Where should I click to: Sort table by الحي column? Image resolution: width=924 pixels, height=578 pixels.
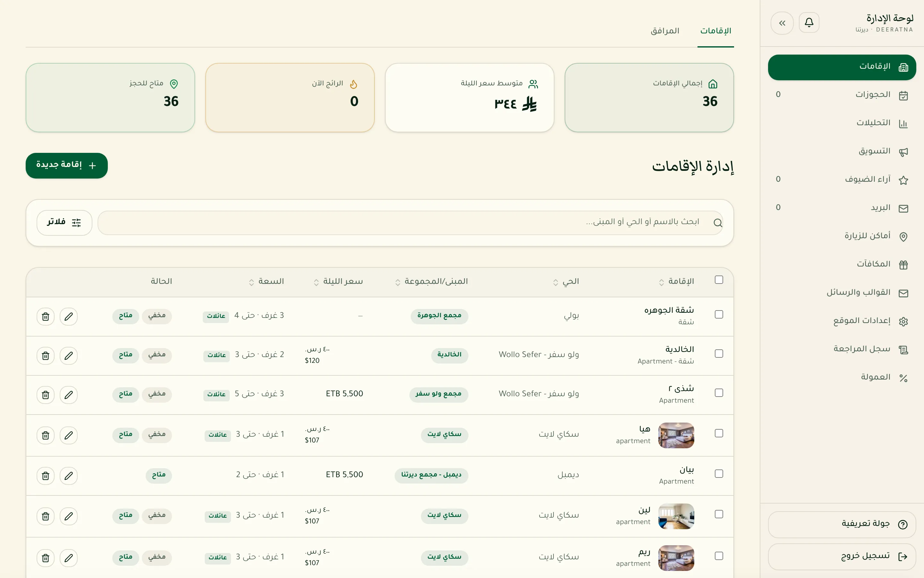coord(566,281)
